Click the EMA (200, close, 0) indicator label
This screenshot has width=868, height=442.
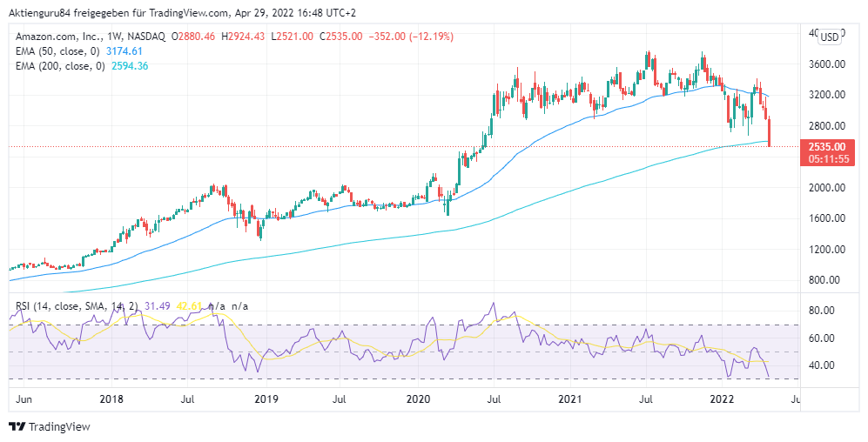tap(60, 66)
